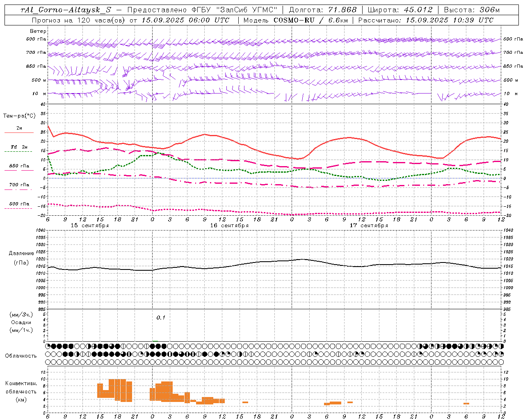Viewport: 525px width, 420px height.
Task: Click the dotted 500 гПа temperature legend line
Action: tap(18, 208)
